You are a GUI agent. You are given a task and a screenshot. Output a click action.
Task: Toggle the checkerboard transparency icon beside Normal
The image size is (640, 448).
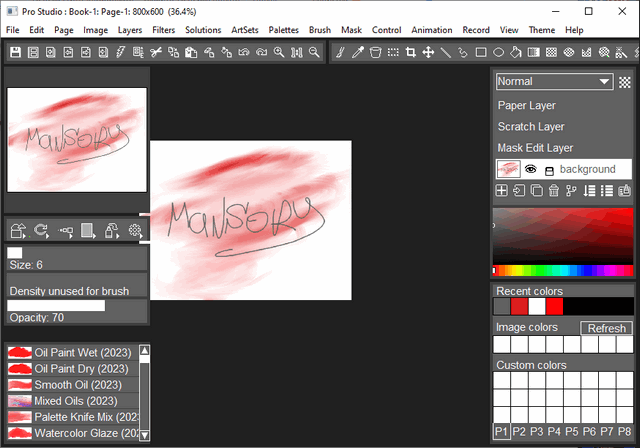click(x=625, y=82)
